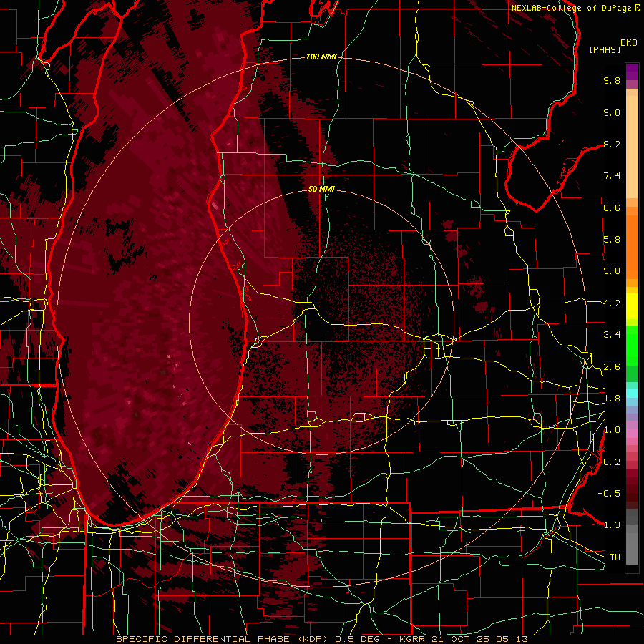The height and width of the screenshot is (644, 644).
Task: Click the bright green segment of the color bar
Action: tap(632, 346)
